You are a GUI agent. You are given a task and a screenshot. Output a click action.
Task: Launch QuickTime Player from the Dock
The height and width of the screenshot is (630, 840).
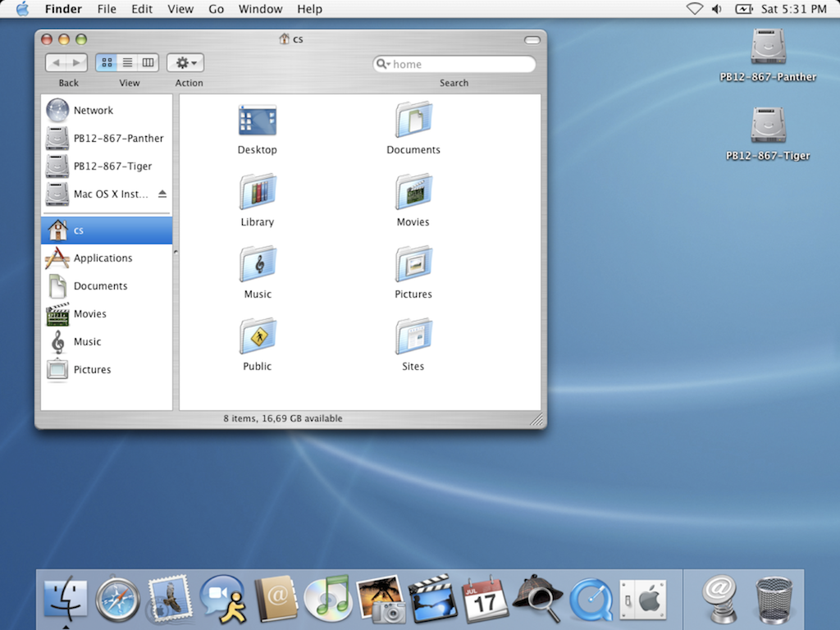coord(591,599)
